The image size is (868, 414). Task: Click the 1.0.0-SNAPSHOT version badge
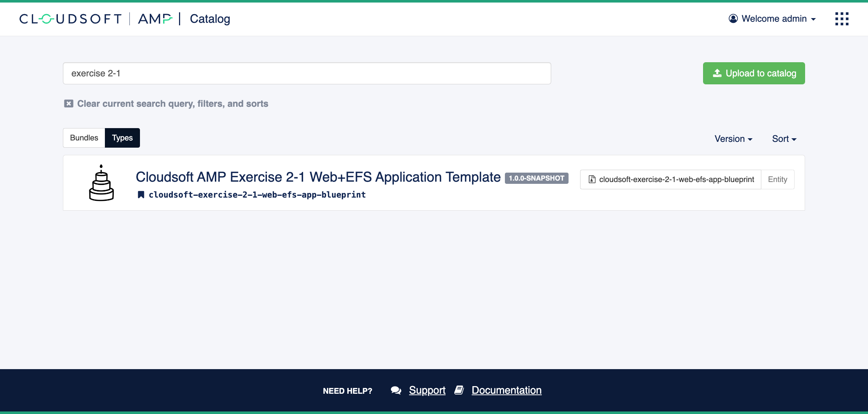(x=536, y=178)
